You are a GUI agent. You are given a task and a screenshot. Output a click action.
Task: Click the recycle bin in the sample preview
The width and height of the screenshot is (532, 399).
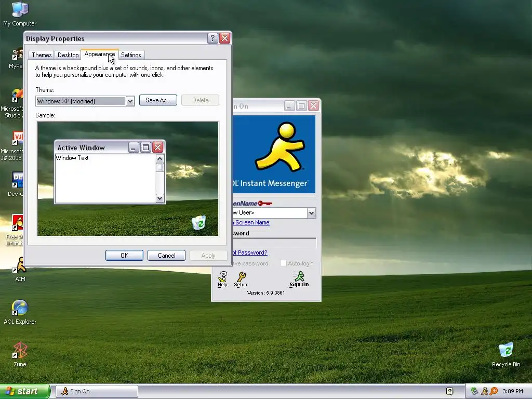point(199,222)
